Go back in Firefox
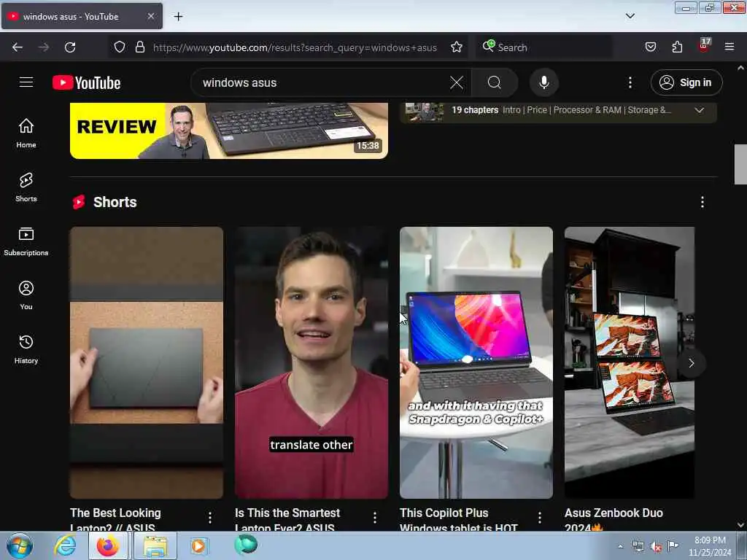747x560 pixels. pos(18,47)
